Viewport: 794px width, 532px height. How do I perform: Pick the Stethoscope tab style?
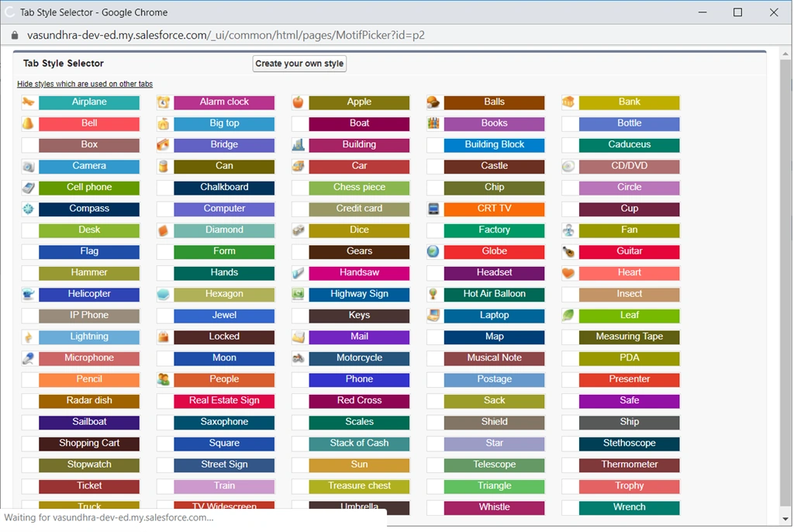[x=630, y=444]
